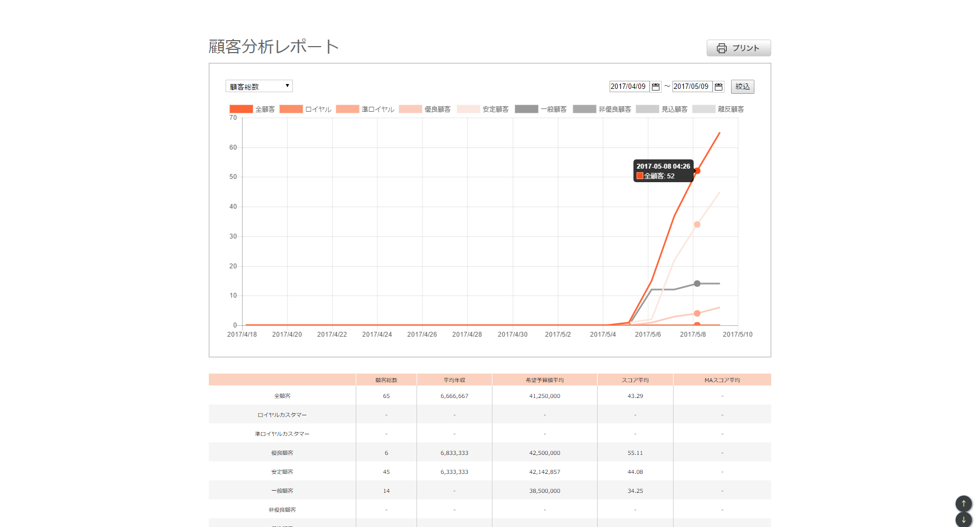Image resolution: width=980 pixels, height=527 pixels.
Task: Click the 安定顧客 data point at 34
Action: [697, 224]
